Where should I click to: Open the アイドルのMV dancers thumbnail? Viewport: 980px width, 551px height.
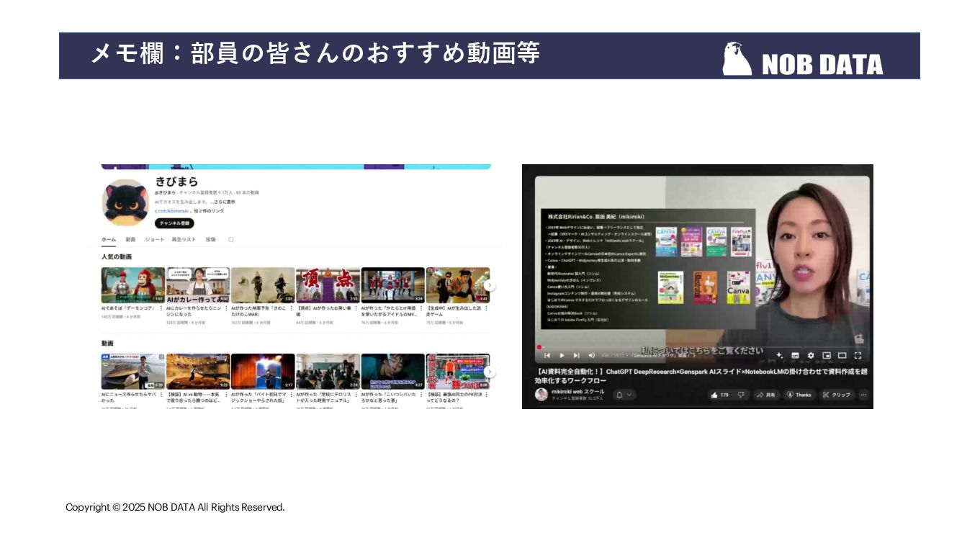point(392,285)
